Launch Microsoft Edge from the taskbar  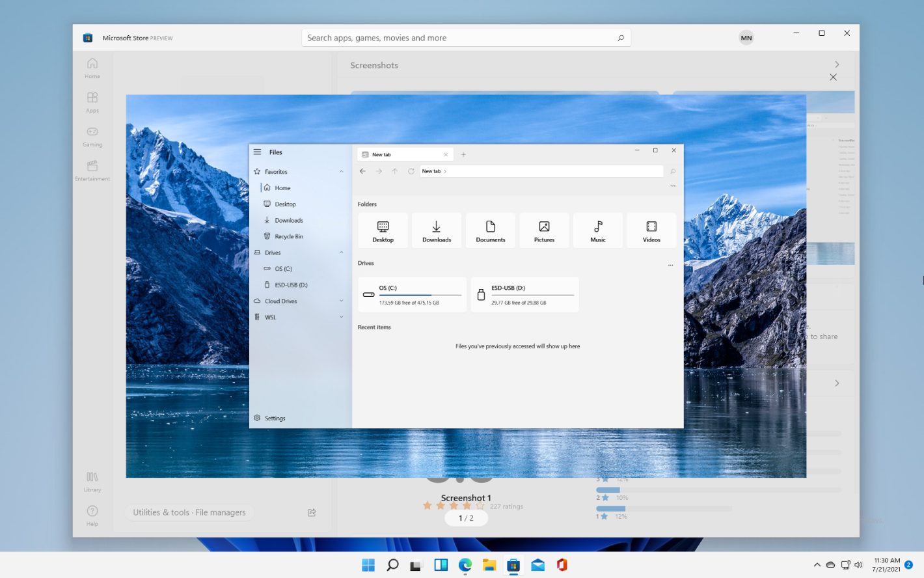[465, 564]
